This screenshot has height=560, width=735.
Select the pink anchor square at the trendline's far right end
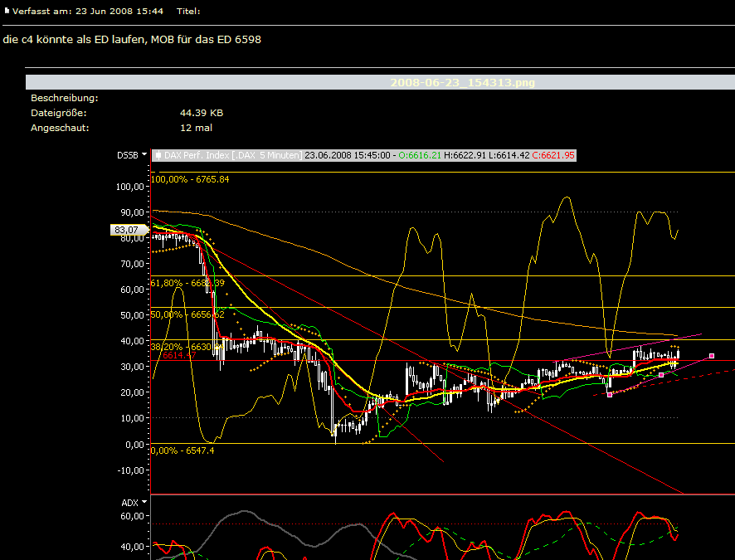tap(712, 356)
